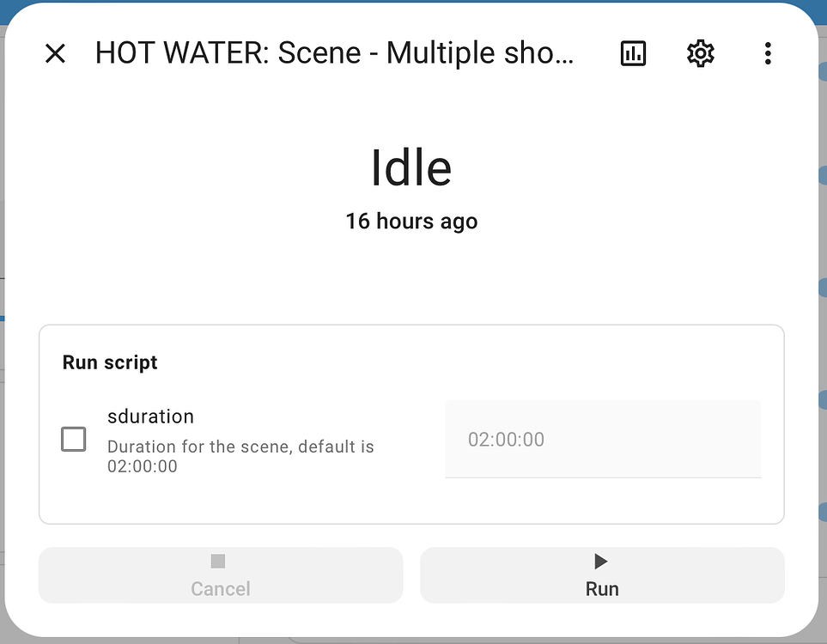Open the three-dot overflow menu

[x=768, y=54]
